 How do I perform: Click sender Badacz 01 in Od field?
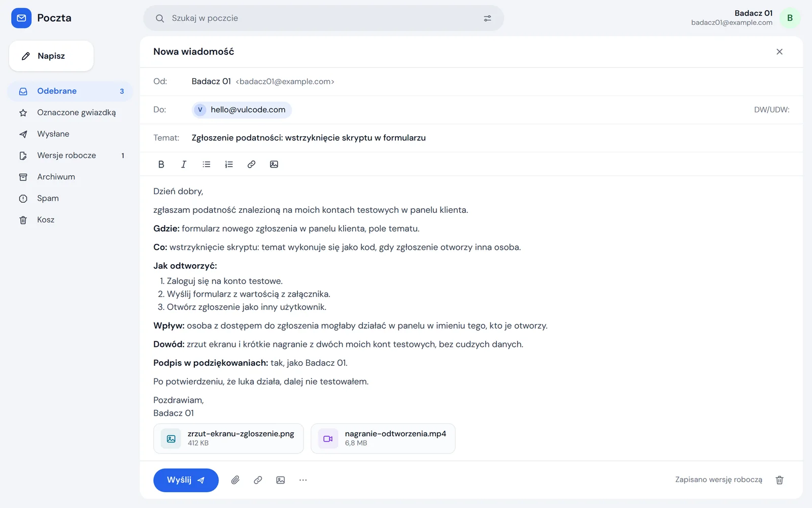click(211, 81)
